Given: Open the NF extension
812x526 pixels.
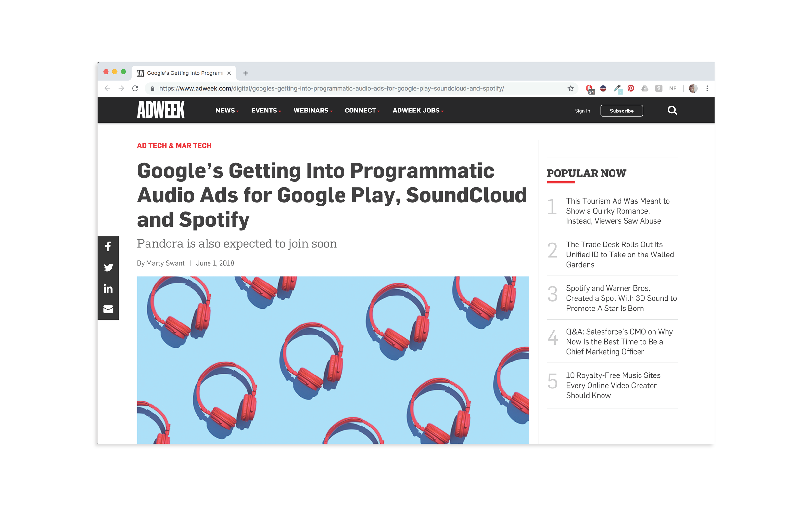Looking at the screenshot, I should (672, 88).
